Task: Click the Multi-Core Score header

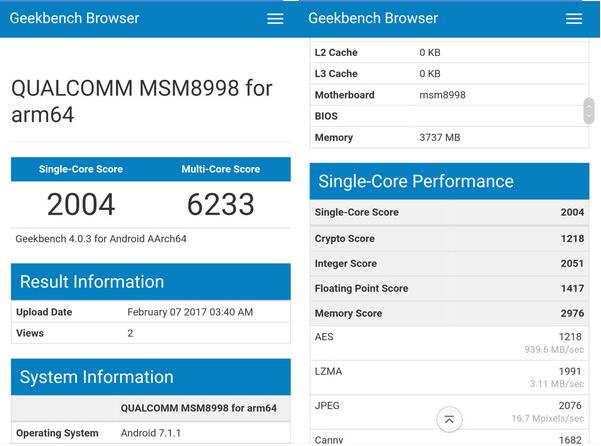Action: click(x=221, y=169)
